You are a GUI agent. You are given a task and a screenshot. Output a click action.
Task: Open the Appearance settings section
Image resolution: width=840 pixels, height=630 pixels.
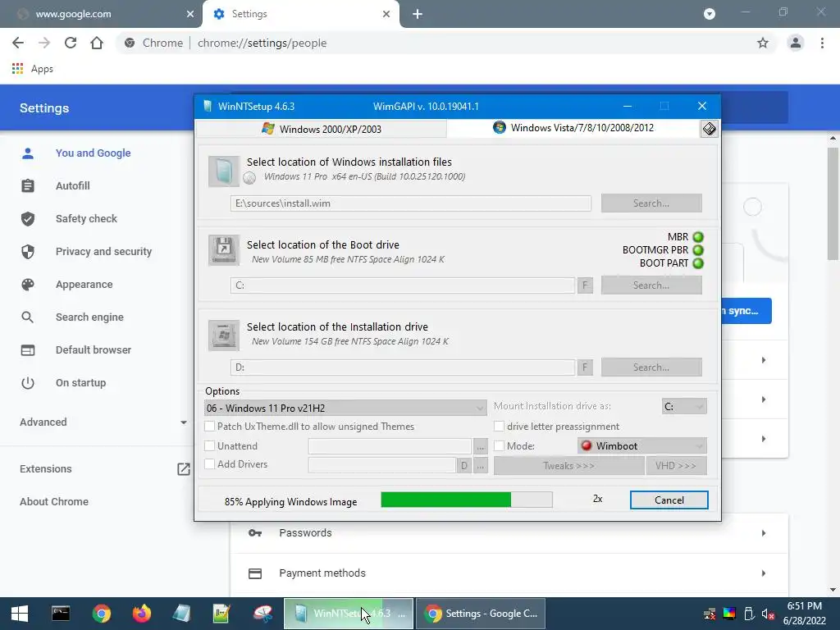[x=84, y=285]
